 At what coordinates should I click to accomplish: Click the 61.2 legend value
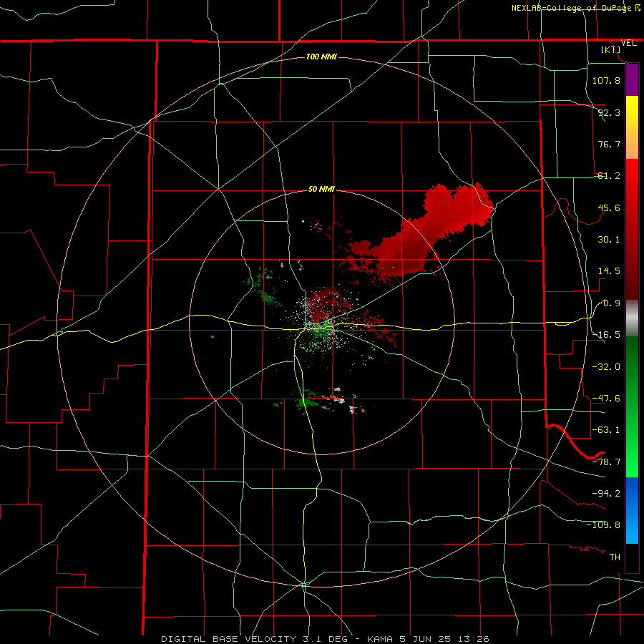tap(609, 176)
